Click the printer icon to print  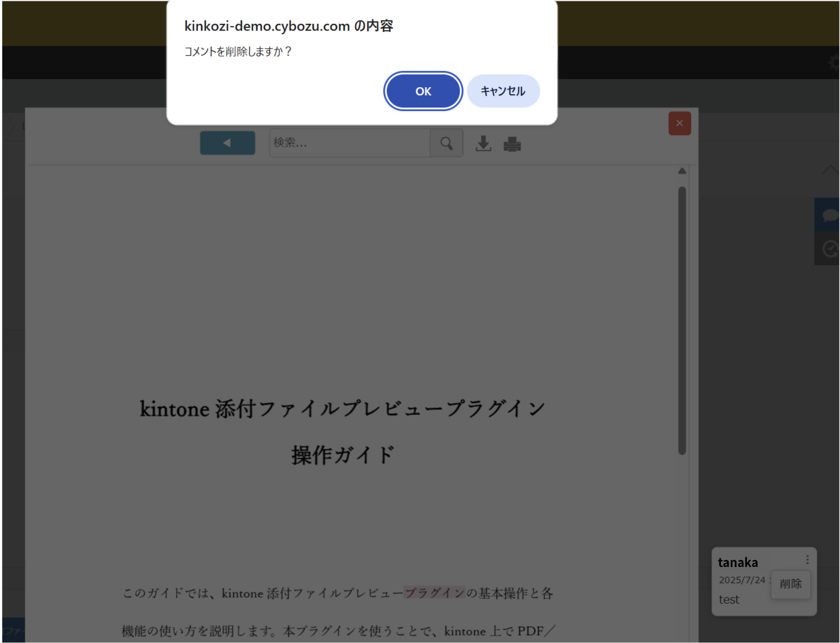pos(512,144)
